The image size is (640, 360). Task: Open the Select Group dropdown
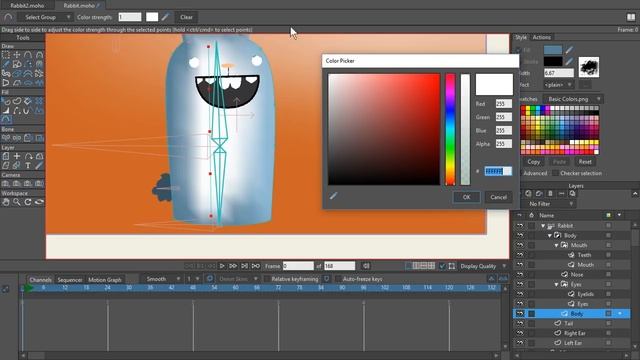click(45, 17)
